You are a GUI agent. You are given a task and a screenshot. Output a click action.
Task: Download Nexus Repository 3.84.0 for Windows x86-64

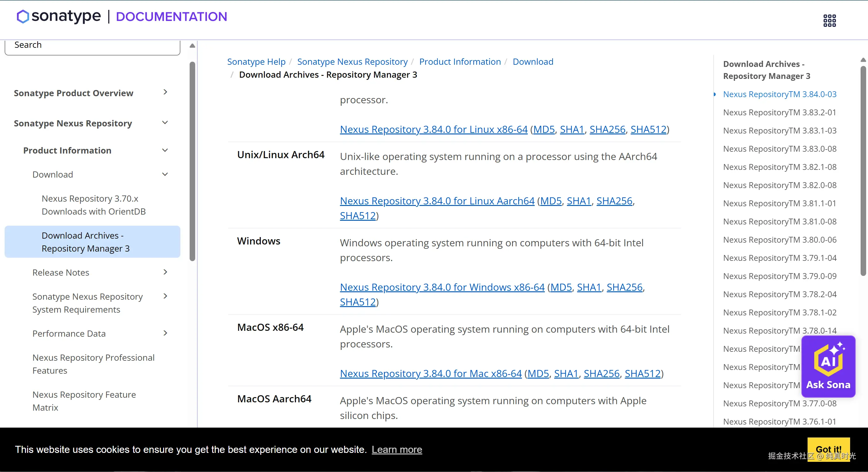click(442, 287)
